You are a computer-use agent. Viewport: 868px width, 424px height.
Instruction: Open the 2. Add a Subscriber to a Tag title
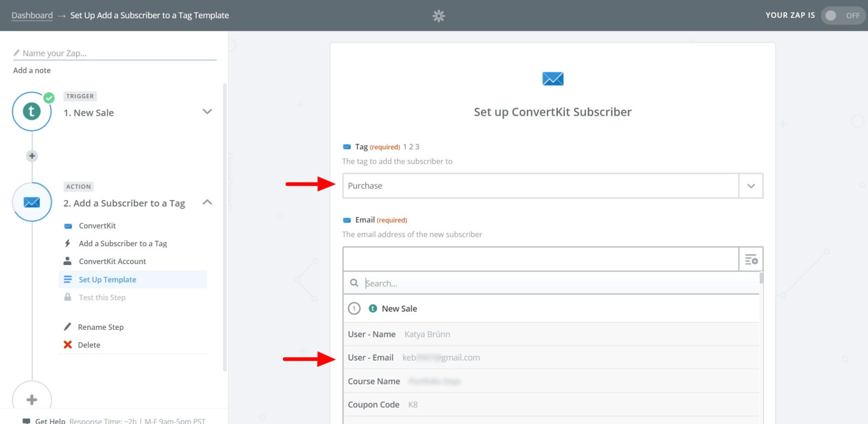[x=124, y=204]
